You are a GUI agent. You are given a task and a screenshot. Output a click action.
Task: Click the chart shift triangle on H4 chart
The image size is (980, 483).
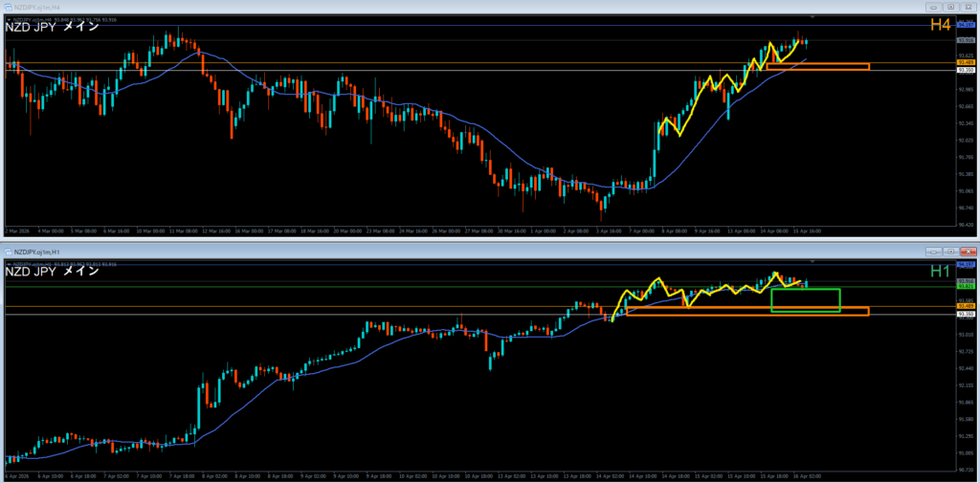coord(813,17)
